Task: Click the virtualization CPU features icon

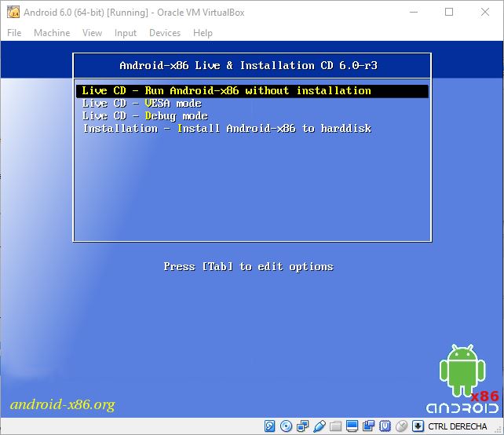Action: [x=385, y=426]
